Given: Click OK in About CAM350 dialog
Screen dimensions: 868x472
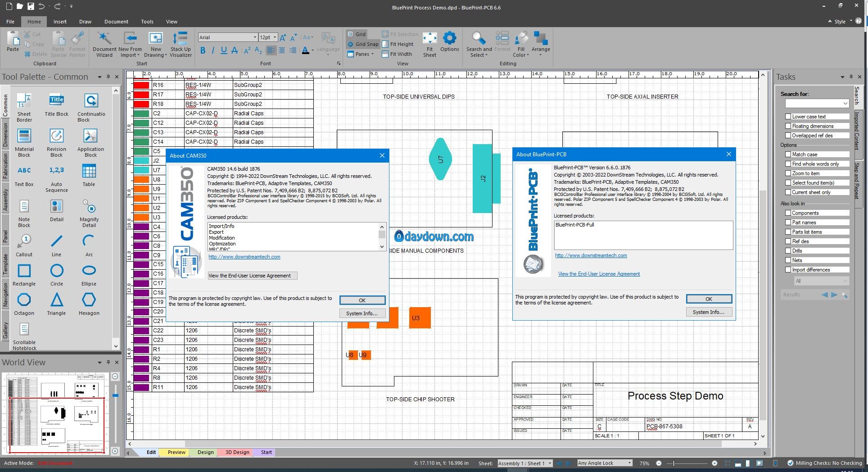Looking at the screenshot, I should [x=362, y=300].
